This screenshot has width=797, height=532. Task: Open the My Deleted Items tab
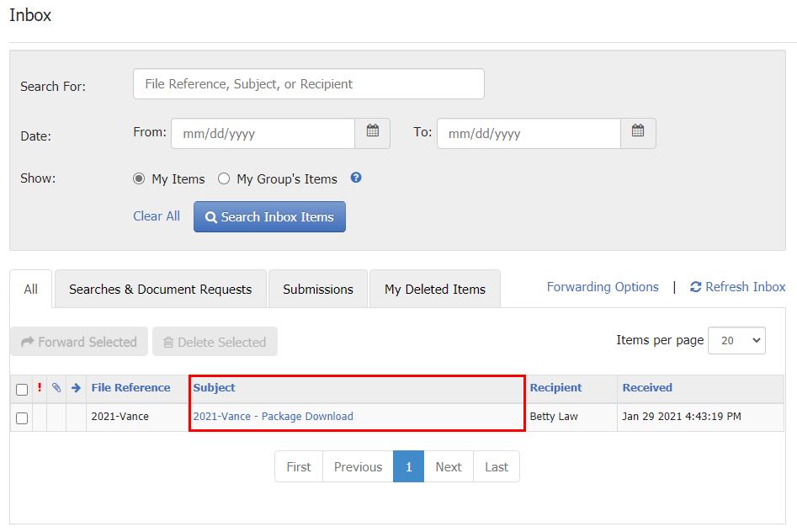(435, 289)
